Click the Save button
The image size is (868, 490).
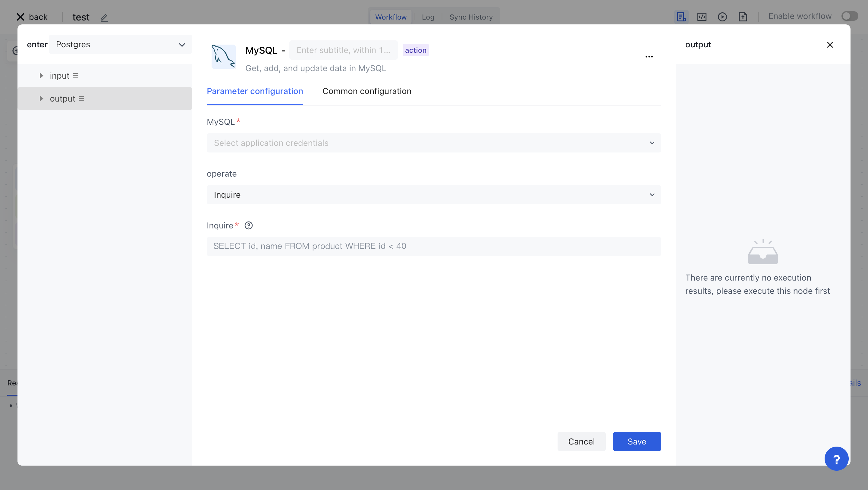pos(637,441)
